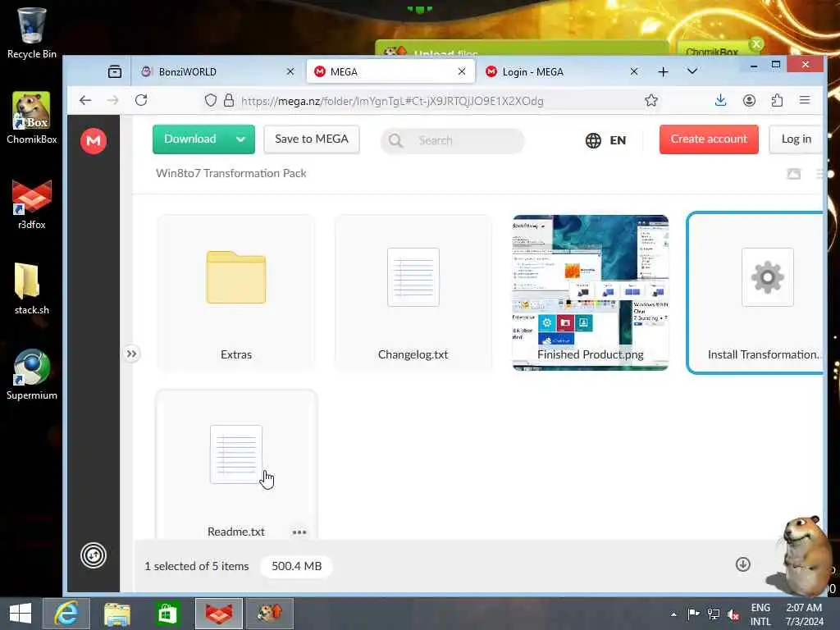Click the network icon in the system tray

tap(713, 614)
